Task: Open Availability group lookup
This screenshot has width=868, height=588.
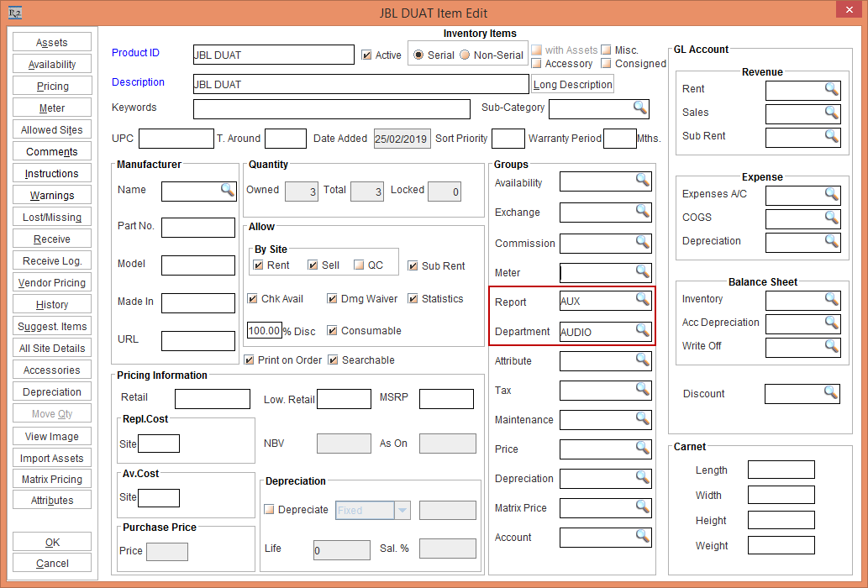Action: [642, 180]
